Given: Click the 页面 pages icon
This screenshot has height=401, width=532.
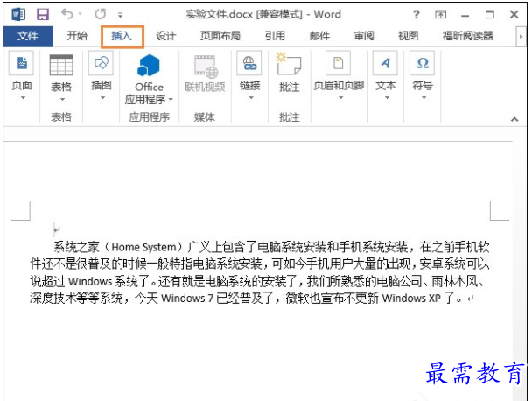Looking at the screenshot, I should tap(21, 63).
